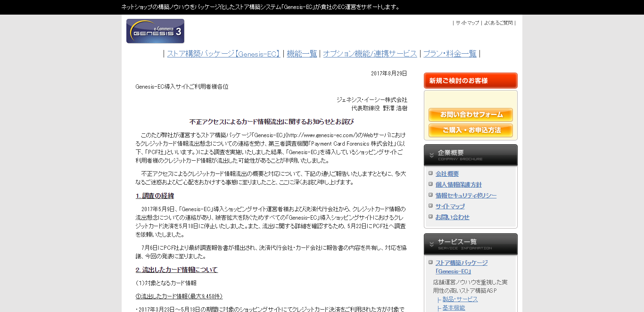Click the date 2017年8月29日
The width and height of the screenshot is (644, 312).
(x=389, y=74)
